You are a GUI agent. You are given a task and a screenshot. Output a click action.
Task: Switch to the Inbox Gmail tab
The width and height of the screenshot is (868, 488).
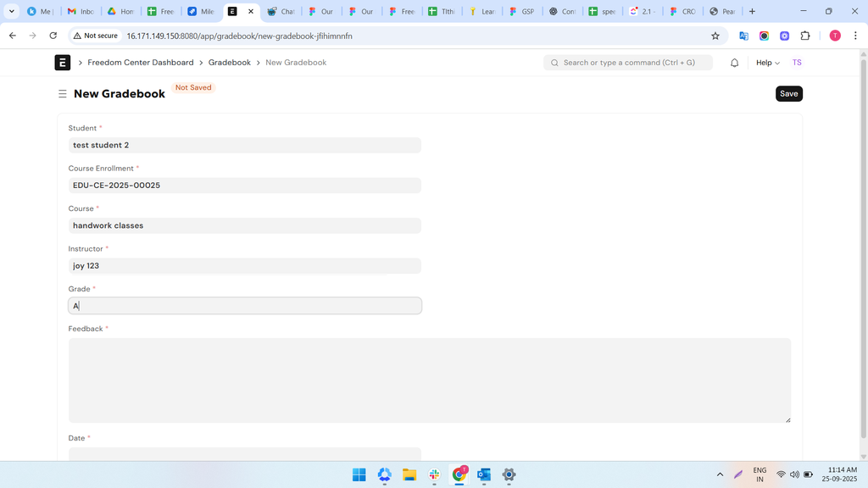(81, 12)
